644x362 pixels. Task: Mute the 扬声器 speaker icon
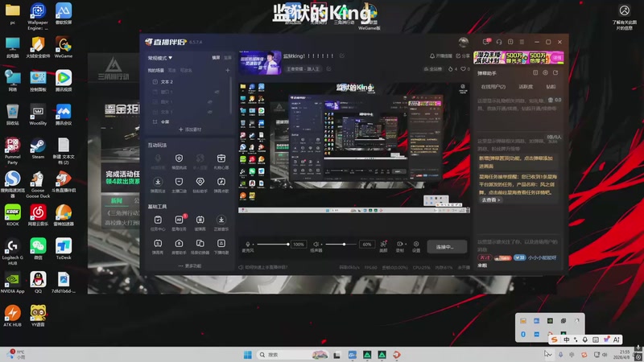pyautogui.click(x=316, y=245)
